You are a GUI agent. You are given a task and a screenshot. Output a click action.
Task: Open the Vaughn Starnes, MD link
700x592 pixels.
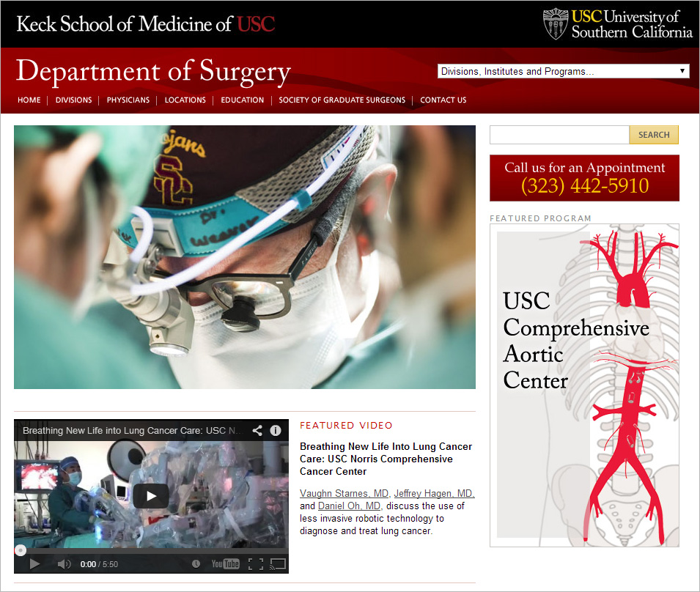point(345,493)
